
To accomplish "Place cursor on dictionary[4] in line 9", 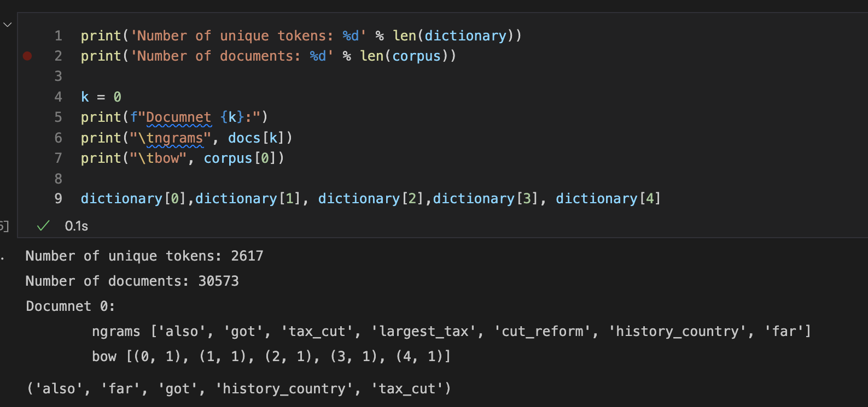I will (x=608, y=199).
